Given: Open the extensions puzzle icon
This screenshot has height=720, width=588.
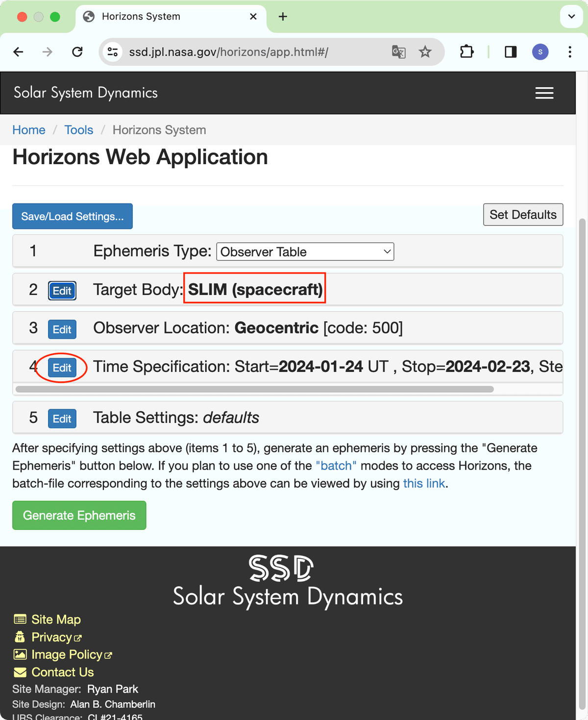Looking at the screenshot, I should pyautogui.click(x=467, y=51).
